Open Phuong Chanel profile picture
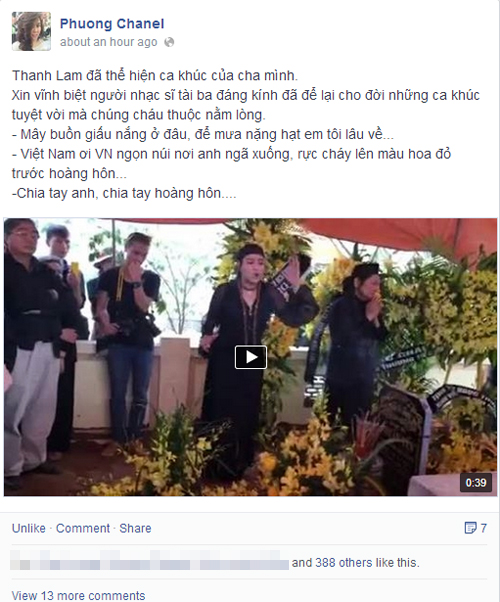The height and width of the screenshot is (602, 500). (31, 31)
